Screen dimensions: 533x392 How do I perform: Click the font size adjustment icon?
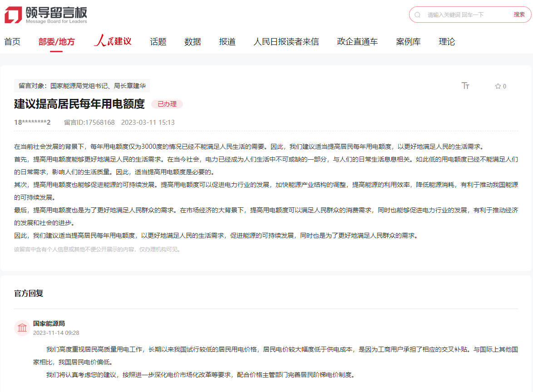(x=465, y=86)
